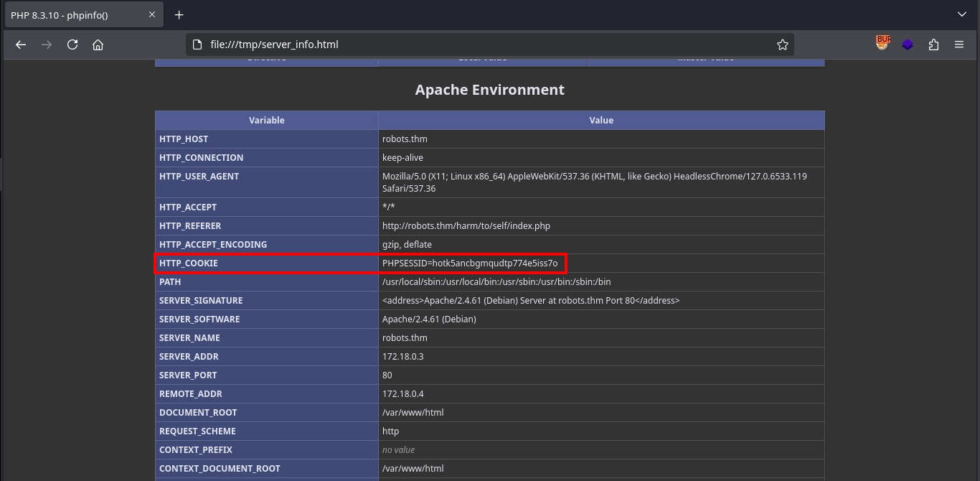Click the Apache Environment heading
Image resolution: width=980 pixels, height=481 pixels.
[x=489, y=90]
